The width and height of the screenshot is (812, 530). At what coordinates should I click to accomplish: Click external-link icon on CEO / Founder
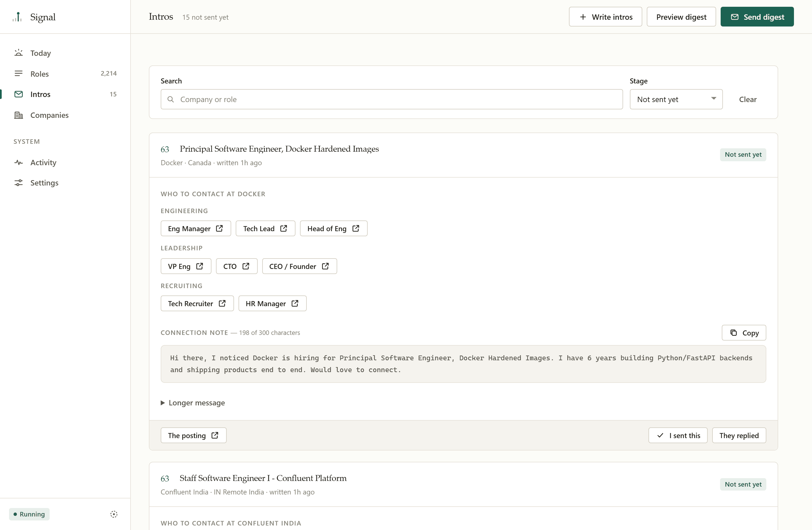click(325, 266)
